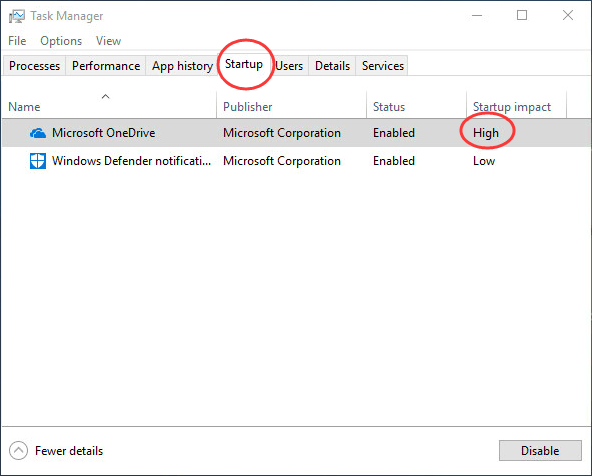Open the View menu

click(108, 41)
